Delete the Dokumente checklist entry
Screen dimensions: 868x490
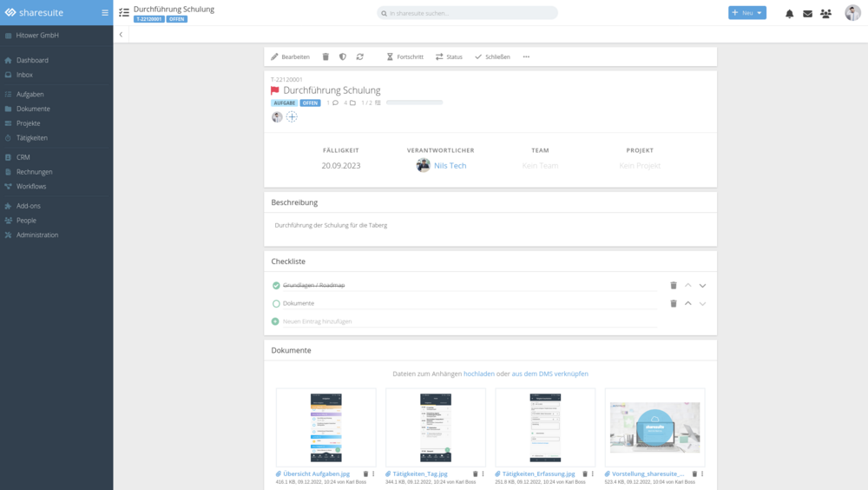pos(673,303)
